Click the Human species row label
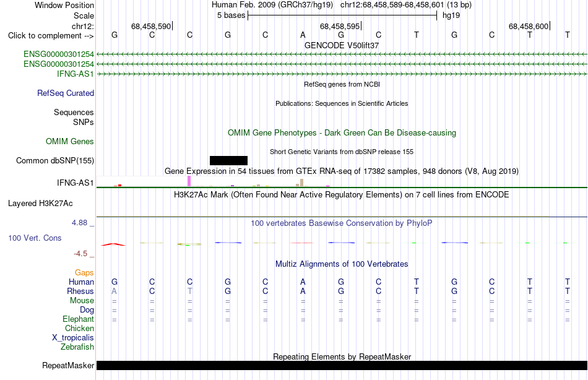Screen dimensions: 588x380 [x=81, y=282]
